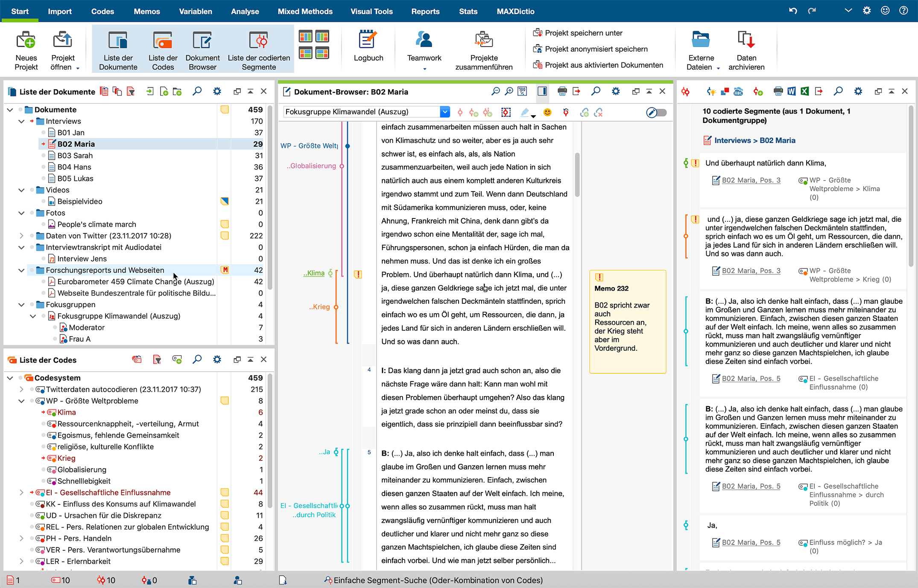Open search in Liste der Codes
The height and width of the screenshot is (588, 918).
[x=197, y=360]
